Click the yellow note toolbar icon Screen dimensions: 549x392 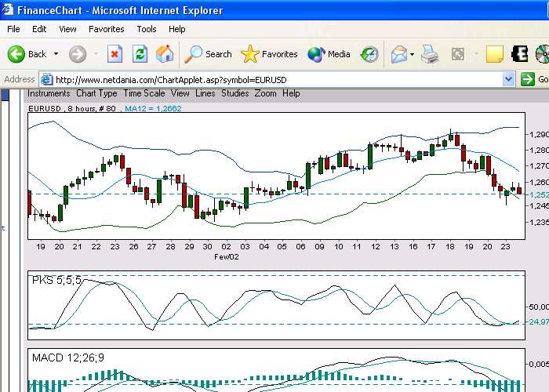495,54
